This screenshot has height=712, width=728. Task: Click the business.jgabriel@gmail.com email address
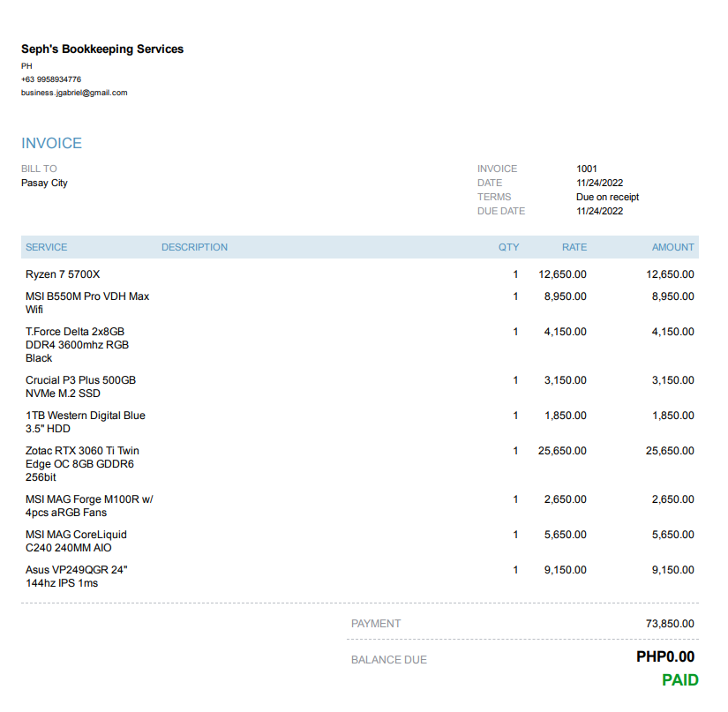pyautogui.click(x=74, y=93)
